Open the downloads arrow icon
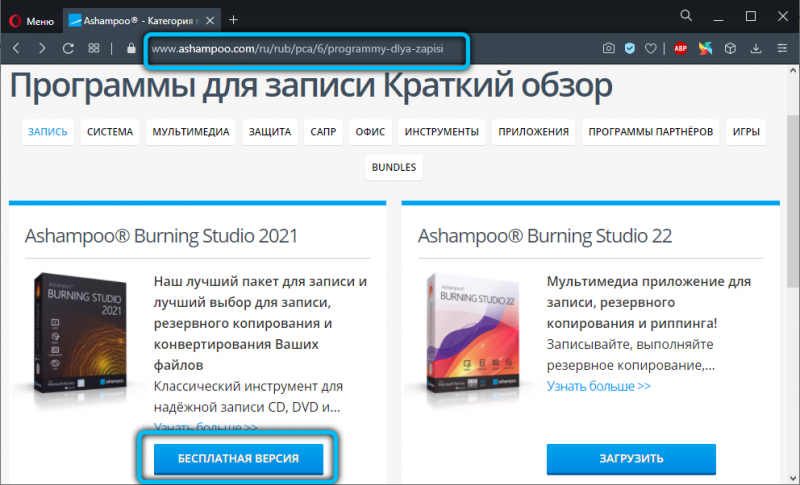Image resolution: width=800 pixels, height=485 pixels. pos(756,48)
